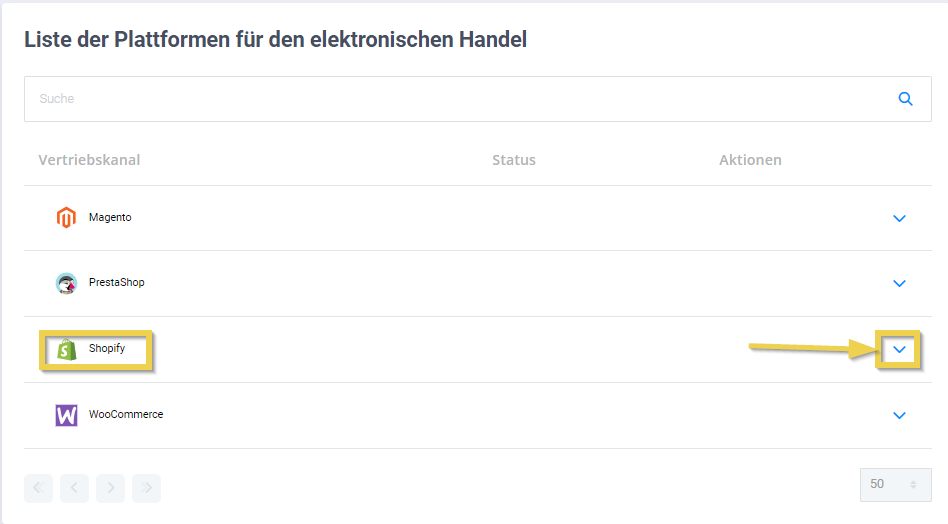Expand the WooCommerce row chevron
This screenshot has width=948, height=524.
click(899, 415)
